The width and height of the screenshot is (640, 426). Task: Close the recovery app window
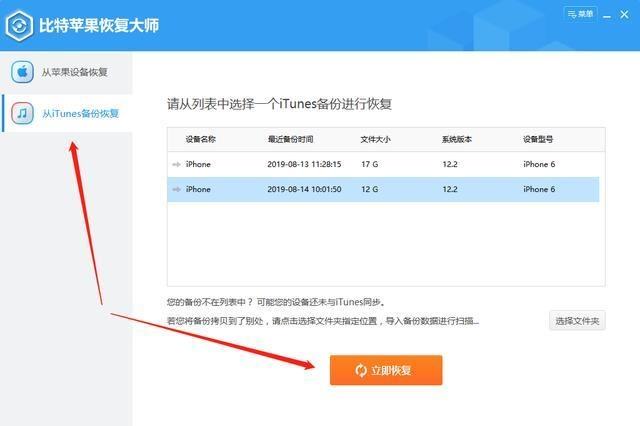(x=624, y=15)
